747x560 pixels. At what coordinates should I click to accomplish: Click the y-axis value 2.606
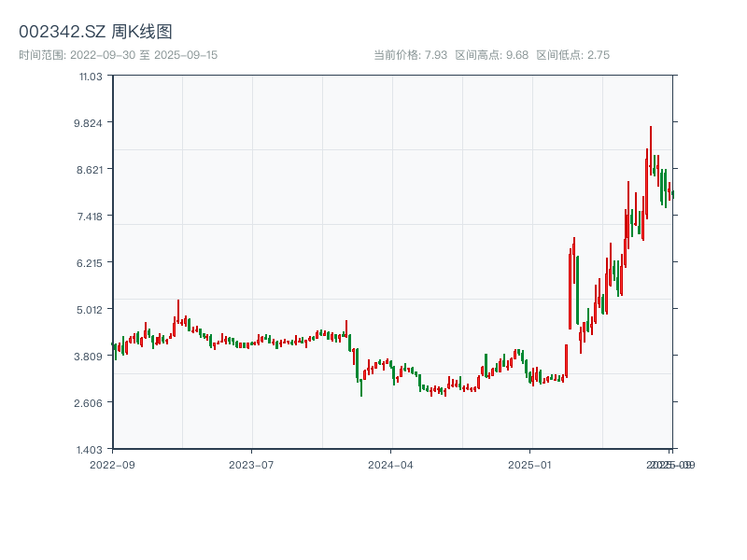coord(88,403)
